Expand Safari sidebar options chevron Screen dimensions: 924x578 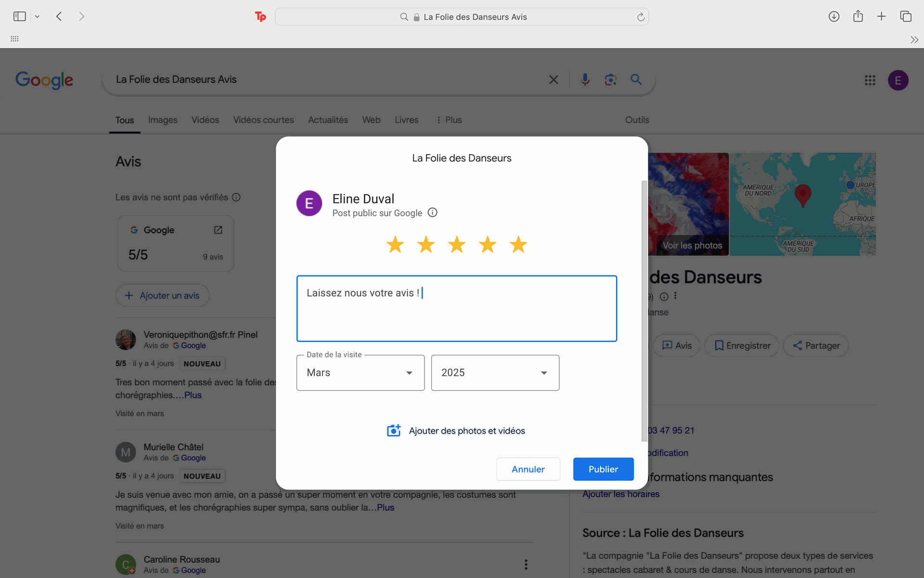pyautogui.click(x=37, y=17)
